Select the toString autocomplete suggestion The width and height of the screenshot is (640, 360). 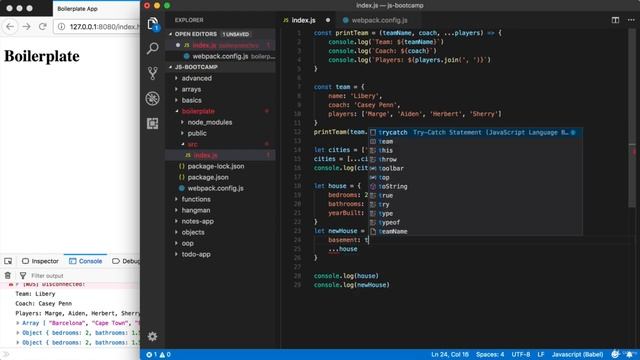pyautogui.click(x=476, y=186)
